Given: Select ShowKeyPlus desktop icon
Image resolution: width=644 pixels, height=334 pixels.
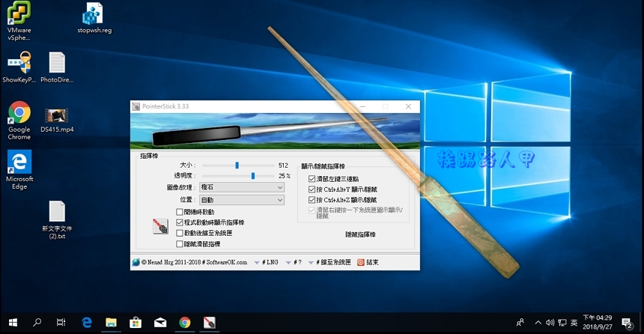Looking at the screenshot, I should 19,67.
